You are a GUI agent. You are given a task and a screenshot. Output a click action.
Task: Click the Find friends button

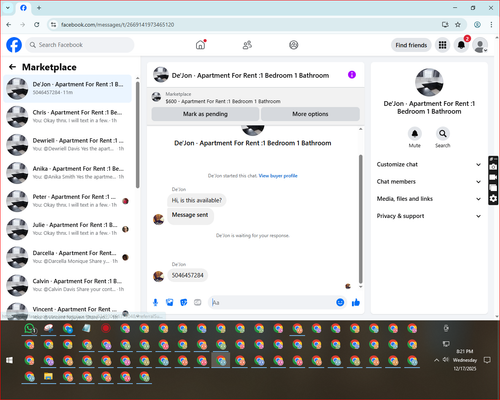click(x=411, y=45)
